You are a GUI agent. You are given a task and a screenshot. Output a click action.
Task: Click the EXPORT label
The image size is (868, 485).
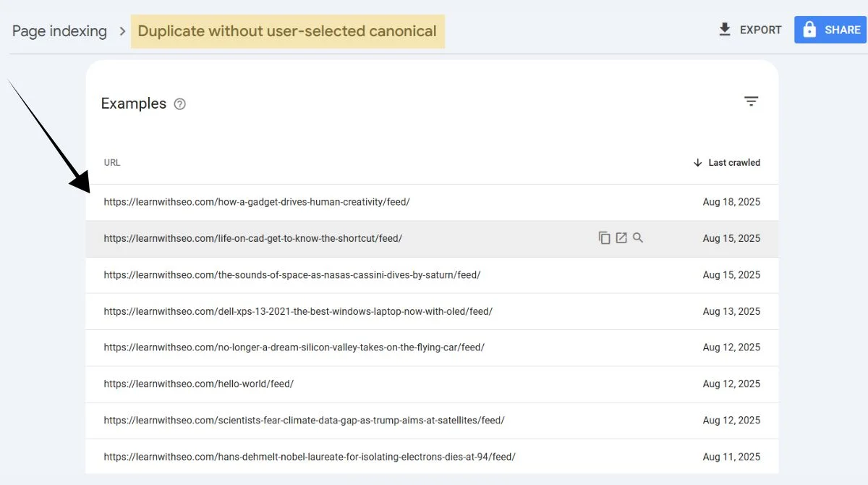pos(761,30)
